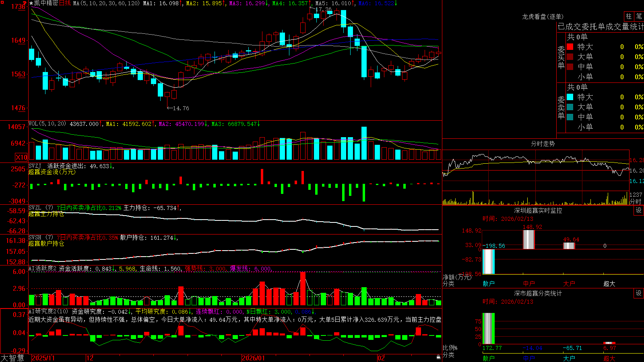Click the 深圳超赢实时监控 title
This screenshot has width=644, height=362.
click(x=538, y=210)
